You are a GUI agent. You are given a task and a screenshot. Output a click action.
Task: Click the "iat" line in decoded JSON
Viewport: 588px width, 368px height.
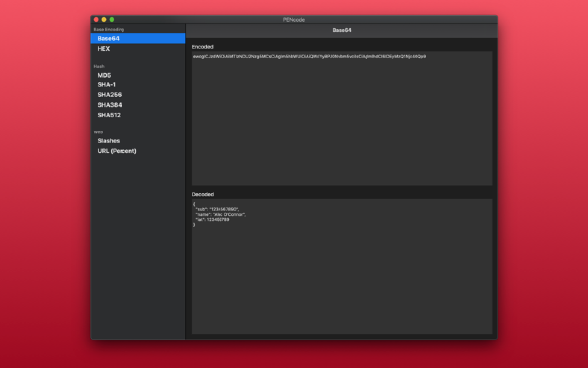[213, 219]
